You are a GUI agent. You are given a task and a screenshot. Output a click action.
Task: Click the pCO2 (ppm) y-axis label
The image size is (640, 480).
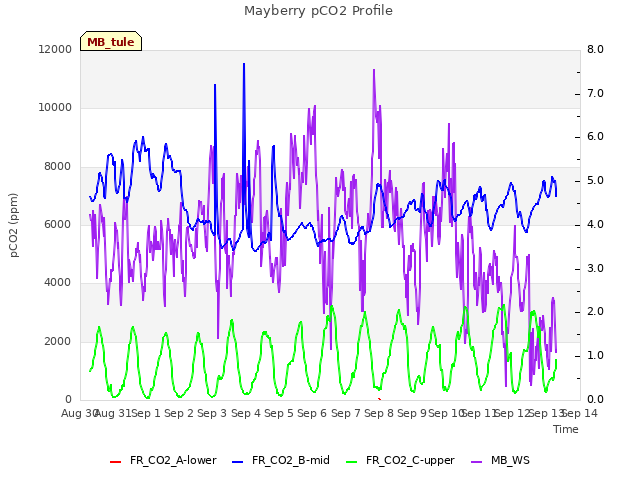point(14,225)
